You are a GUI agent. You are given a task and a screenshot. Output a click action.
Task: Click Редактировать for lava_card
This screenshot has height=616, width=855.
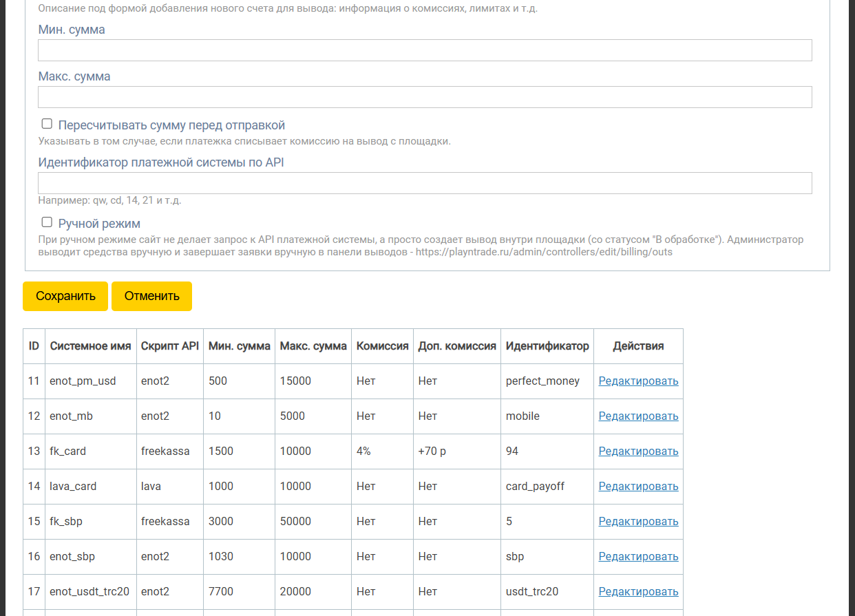tap(638, 487)
